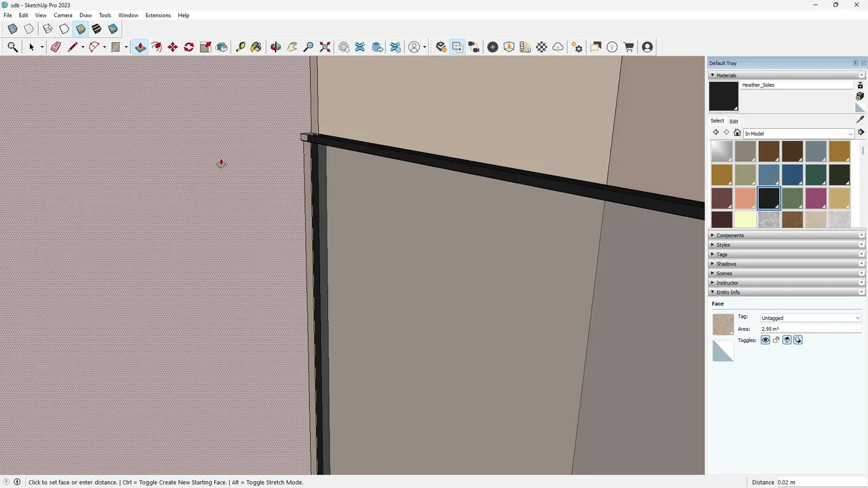Open the gears settings icon

[577, 47]
